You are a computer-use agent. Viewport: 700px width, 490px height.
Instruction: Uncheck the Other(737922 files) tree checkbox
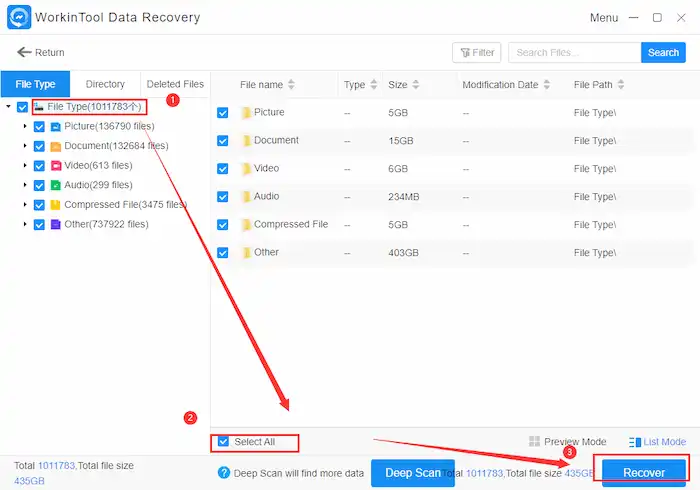(x=39, y=224)
